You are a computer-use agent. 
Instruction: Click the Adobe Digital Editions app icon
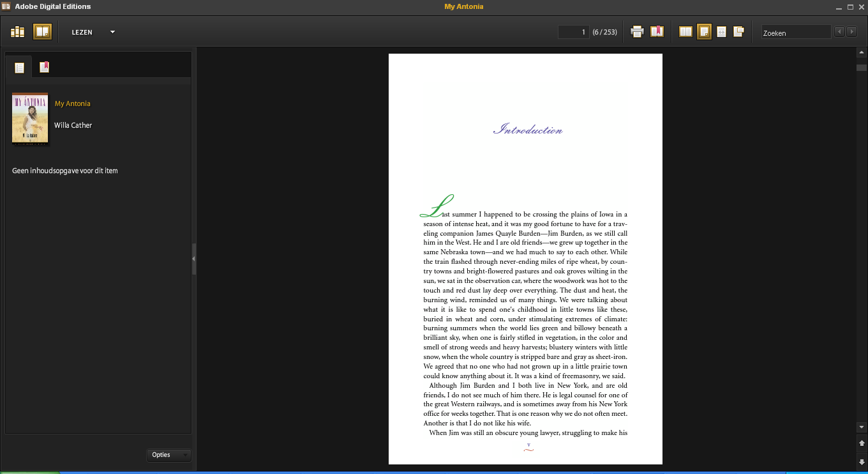pyautogui.click(x=6, y=6)
